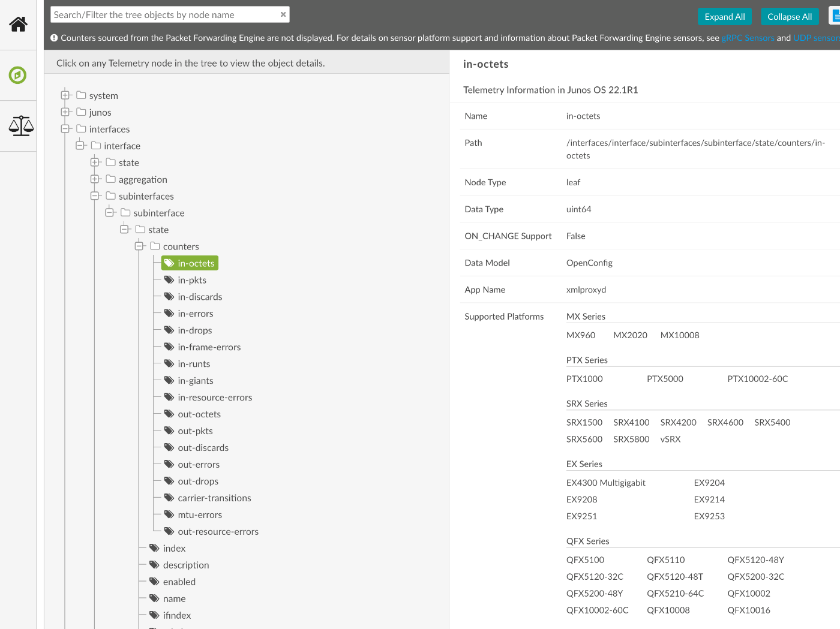Click the EX4300 Multigigabit platform text
Viewport: 840px width, 629px height.
606,483
